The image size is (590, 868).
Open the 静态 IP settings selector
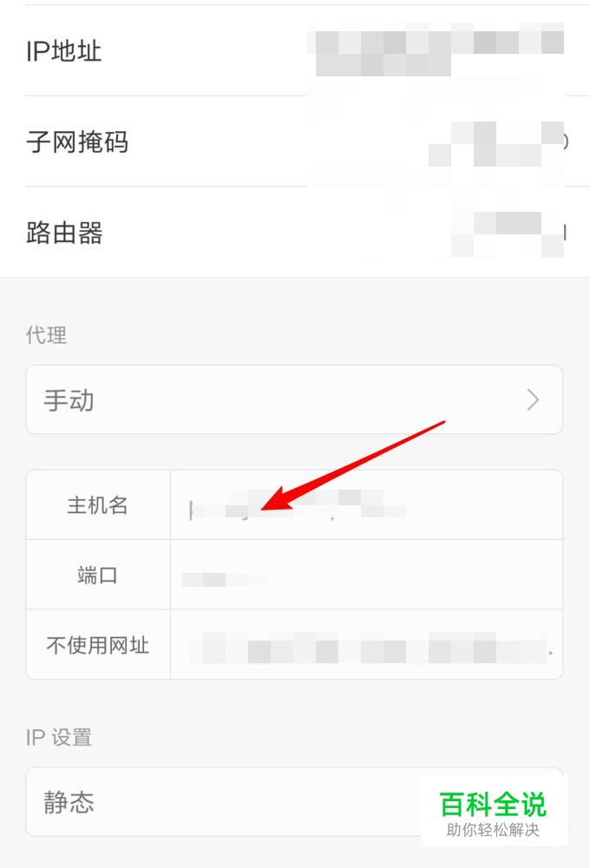click(x=294, y=801)
